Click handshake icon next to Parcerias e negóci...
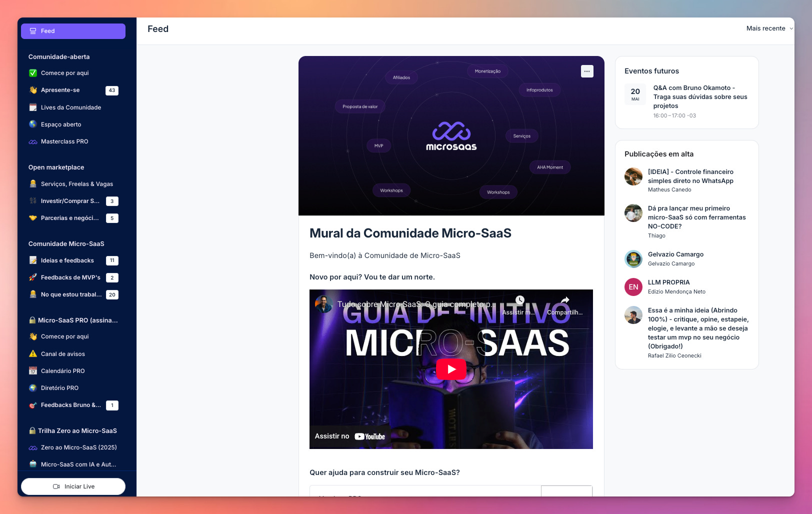The image size is (812, 514). 33,218
